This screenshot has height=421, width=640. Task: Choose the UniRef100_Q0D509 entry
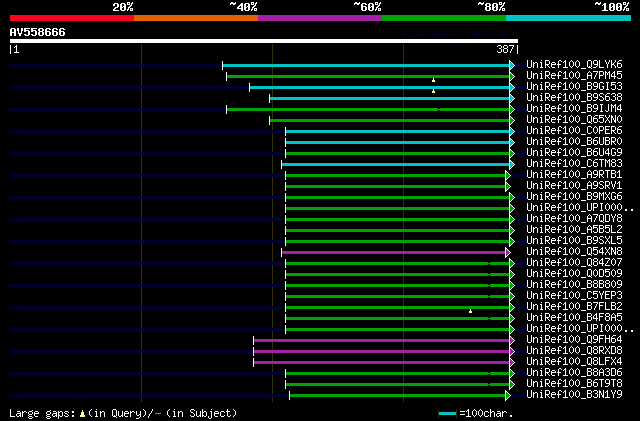[574, 274]
